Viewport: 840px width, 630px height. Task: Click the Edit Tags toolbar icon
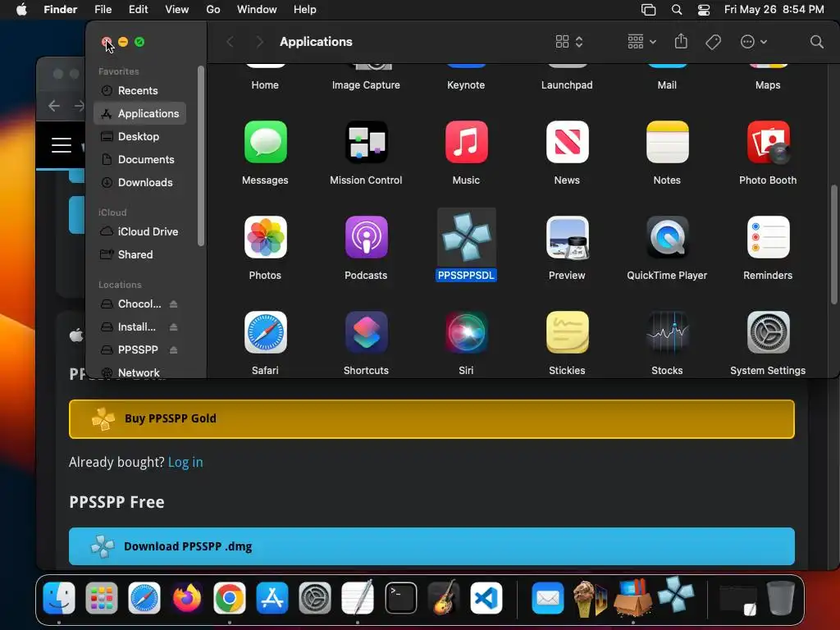713,42
